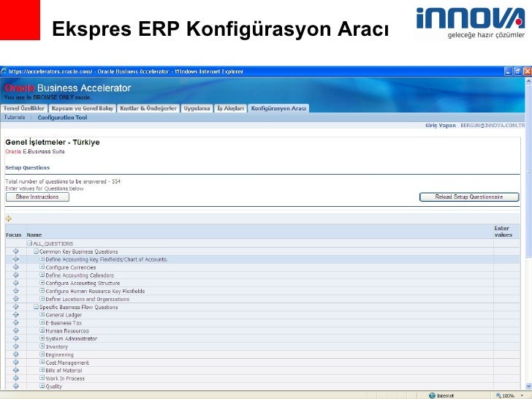Expand Define Accounting Key Flexfields node

tap(42, 259)
